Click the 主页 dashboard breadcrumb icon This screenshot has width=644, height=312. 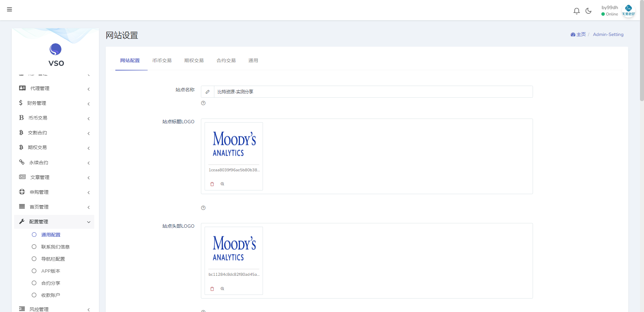pyautogui.click(x=573, y=35)
